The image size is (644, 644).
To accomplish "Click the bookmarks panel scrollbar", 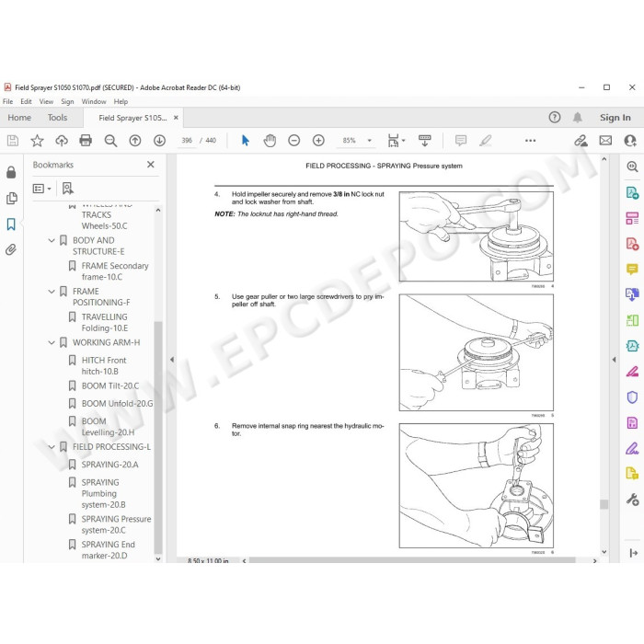I will 158,437.
